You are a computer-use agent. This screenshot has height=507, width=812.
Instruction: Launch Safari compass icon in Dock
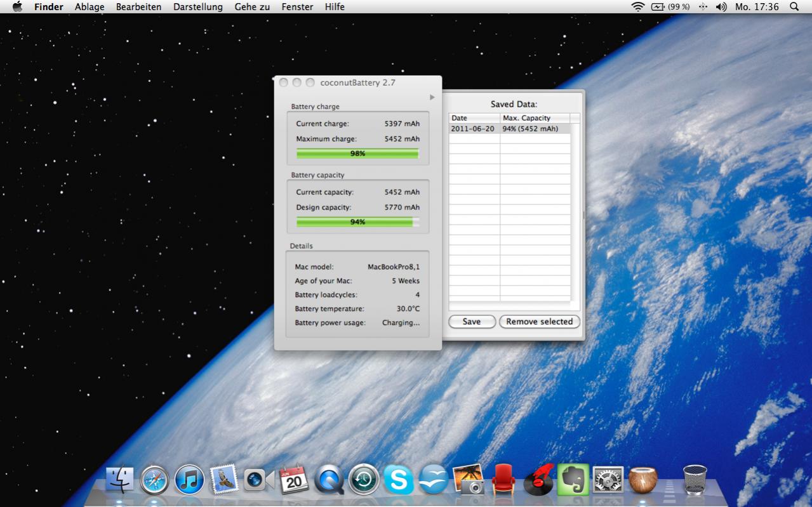coord(155,480)
